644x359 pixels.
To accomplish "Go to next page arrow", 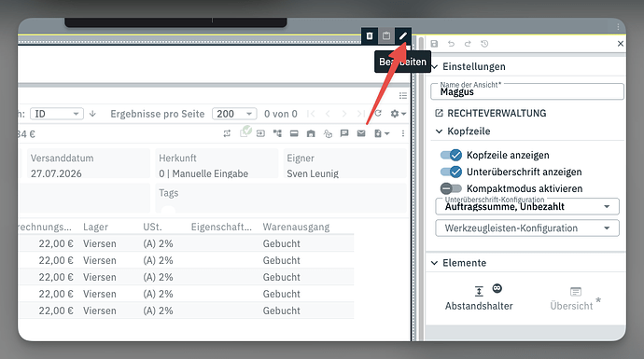I will pyautogui.click(x=344, y=114).
